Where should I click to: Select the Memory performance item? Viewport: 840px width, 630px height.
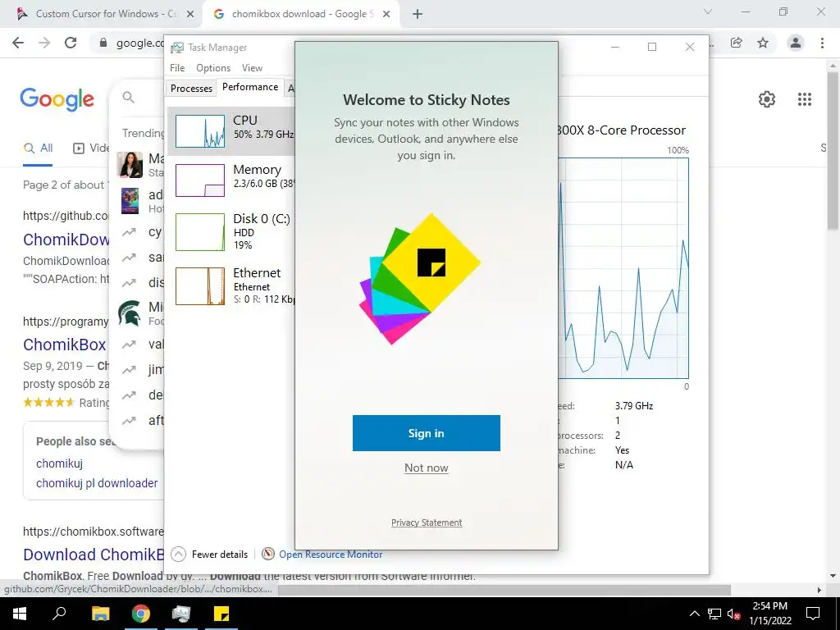coord(231,180)
